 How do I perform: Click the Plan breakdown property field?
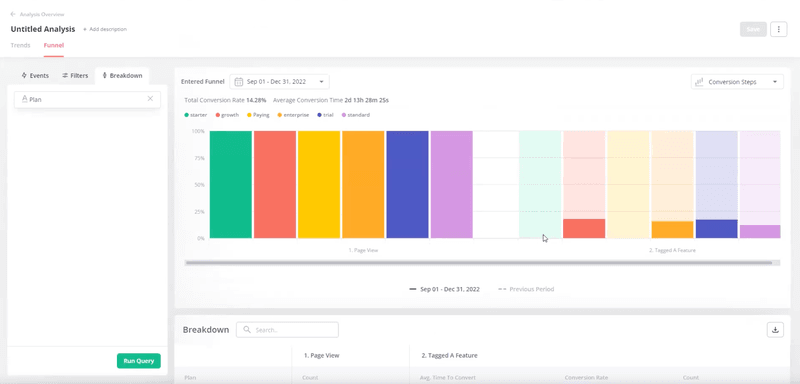pos(87,99)
